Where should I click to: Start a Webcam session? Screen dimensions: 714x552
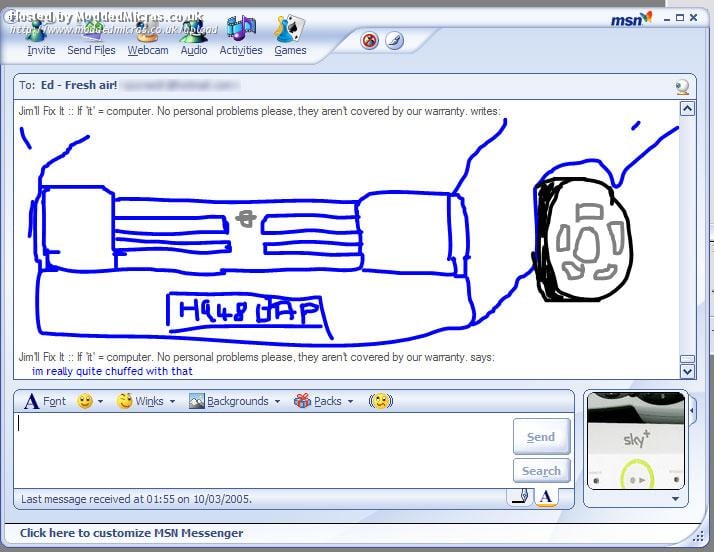point(148,38)
